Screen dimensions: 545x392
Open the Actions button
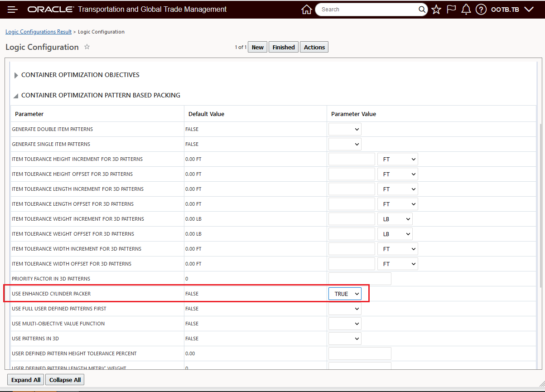click(x=314, y=47)
